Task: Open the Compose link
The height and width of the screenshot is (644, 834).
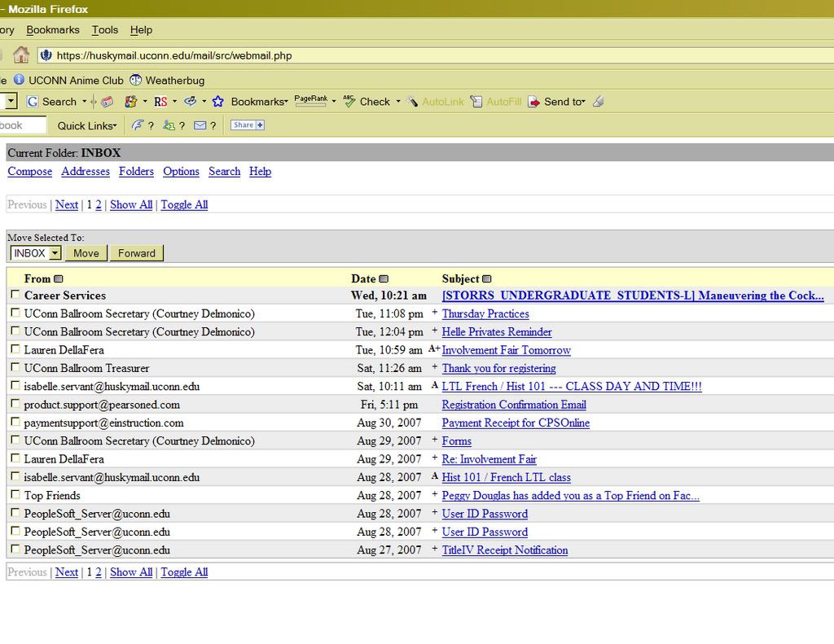Action: [x=29, y=172]
